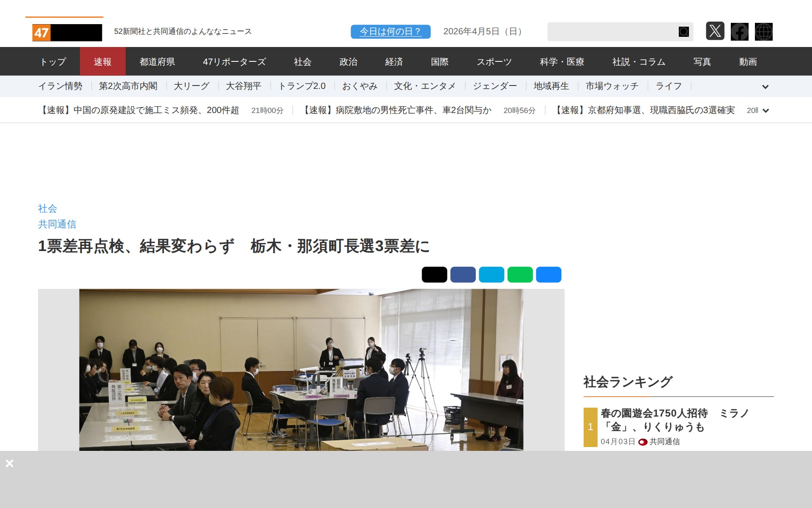812x508 pixels.
Task: Share article via dark blue Facebook button
Action: (x=463, y=275)
